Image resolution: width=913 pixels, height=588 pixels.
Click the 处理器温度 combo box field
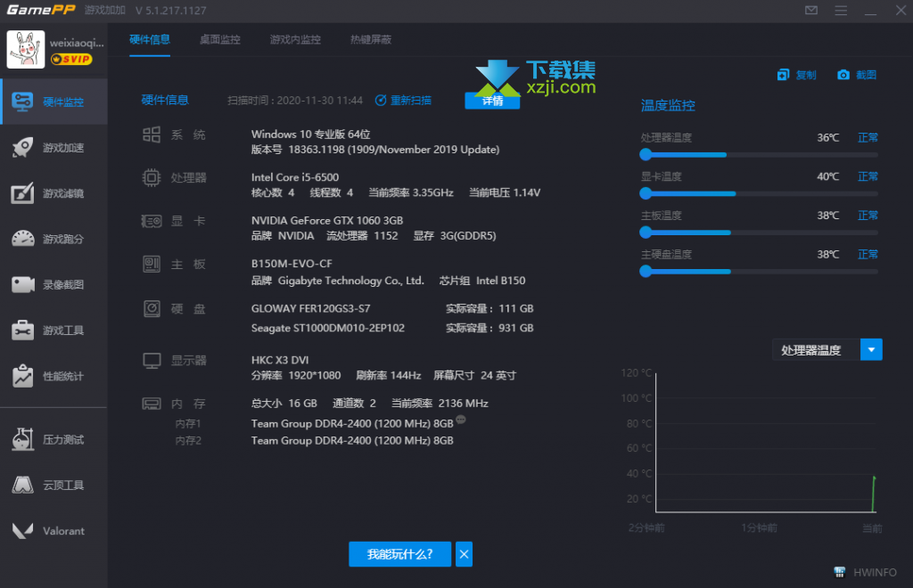[x=817, y=349]
